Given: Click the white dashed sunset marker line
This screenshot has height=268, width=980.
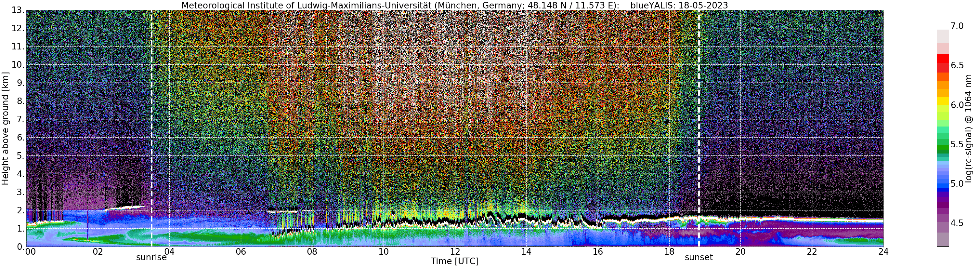Looking at the screenshot, I should pyautogui.click(x=699, y=128).
